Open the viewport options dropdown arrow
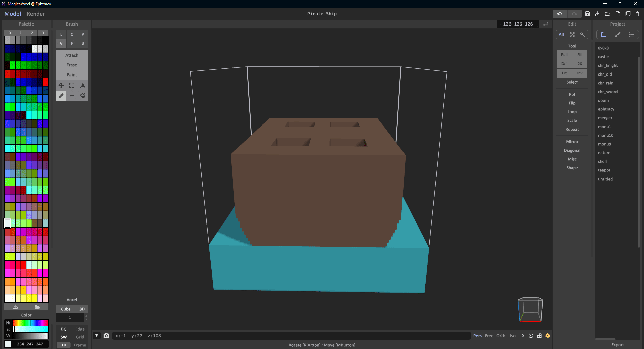The height and width of the screenshot is (349, 644). click(97, 336)
